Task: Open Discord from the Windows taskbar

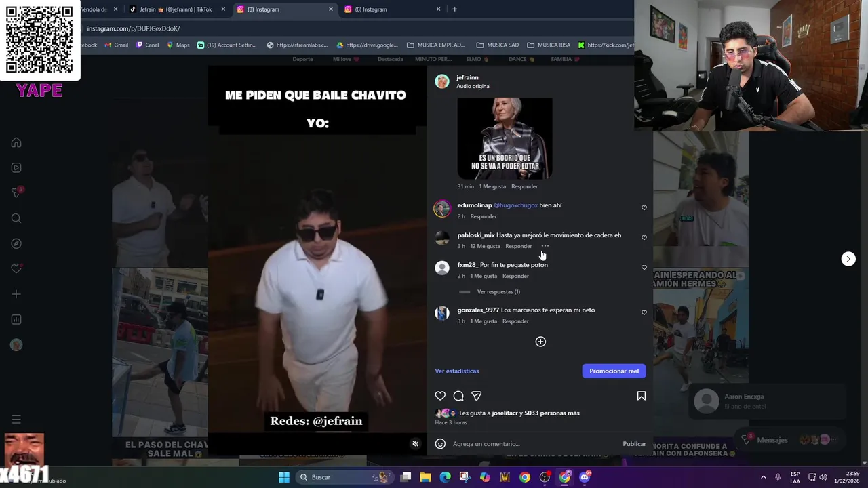Action: 585,477
